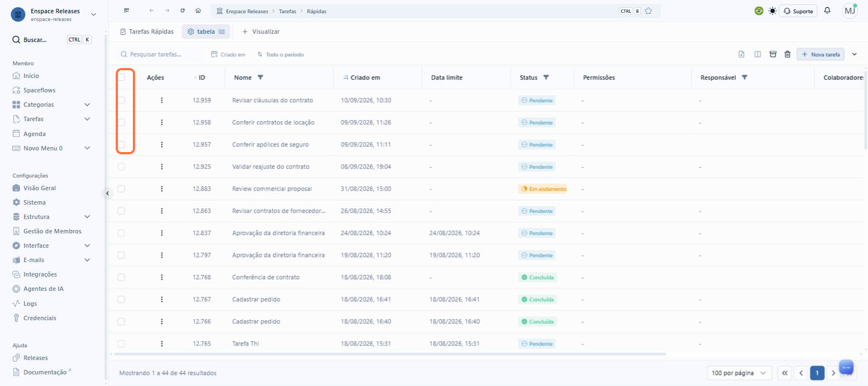Click the Enspace Releases workspace logo
Screen dimensions: 868x386
pos(18,14)
